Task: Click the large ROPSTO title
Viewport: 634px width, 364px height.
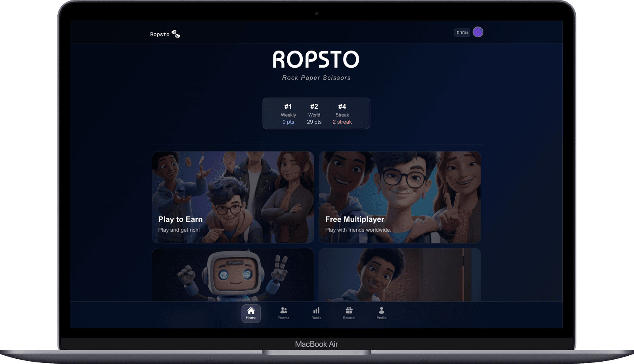Action: pyautogui.click(x=316, y=60)
